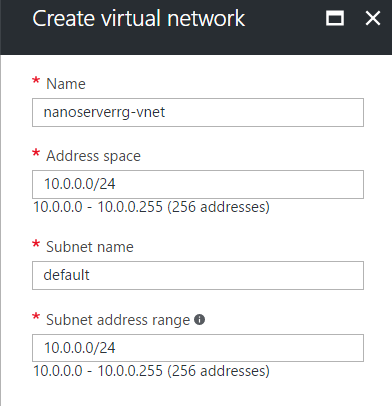Click the Name field label
This screenshot has height=406, width=392.
[x=66, y=84]
